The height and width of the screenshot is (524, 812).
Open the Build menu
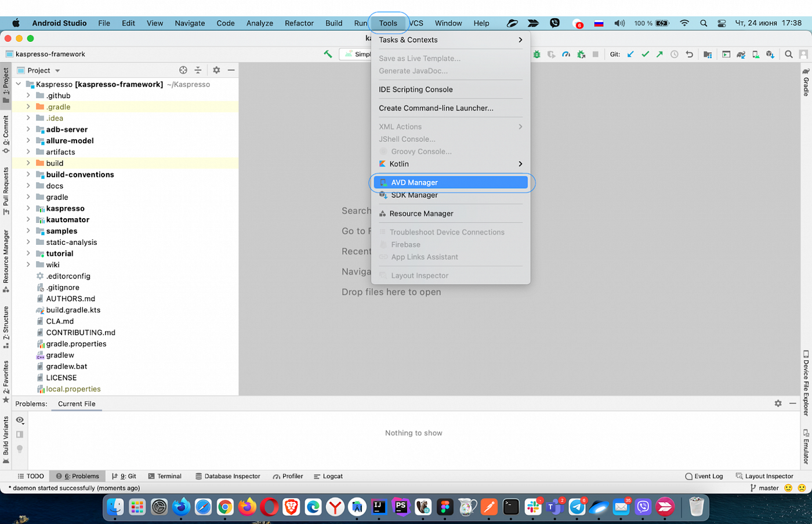(x=333, y=23)
